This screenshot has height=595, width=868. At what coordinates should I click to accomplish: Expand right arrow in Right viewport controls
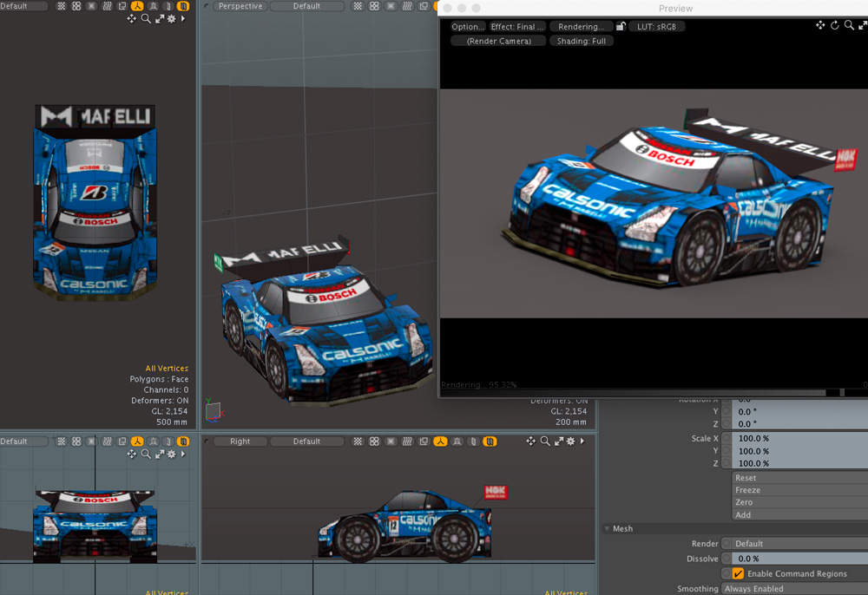click(582, 441)
